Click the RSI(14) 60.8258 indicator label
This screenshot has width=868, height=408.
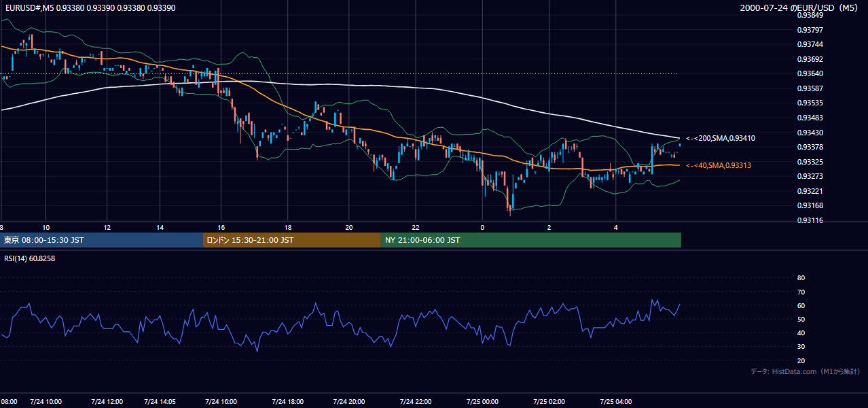point(30,258)
